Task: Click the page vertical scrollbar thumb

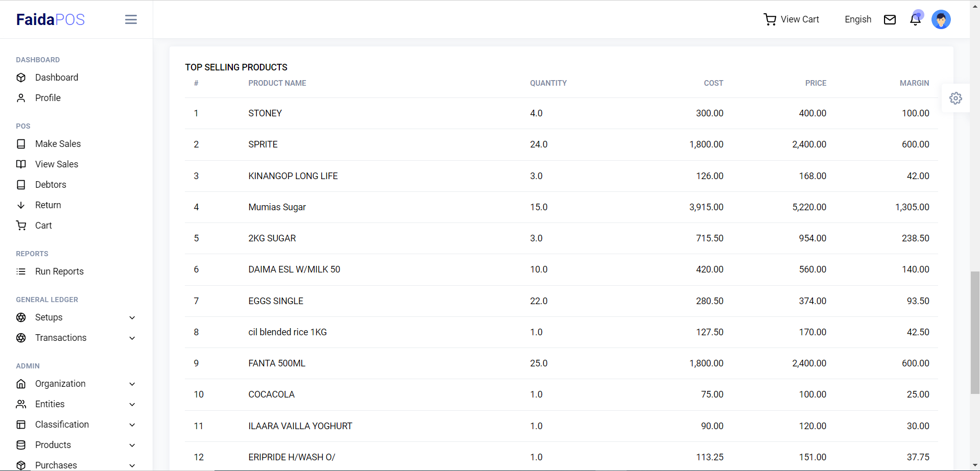Action: coord(975,333)
